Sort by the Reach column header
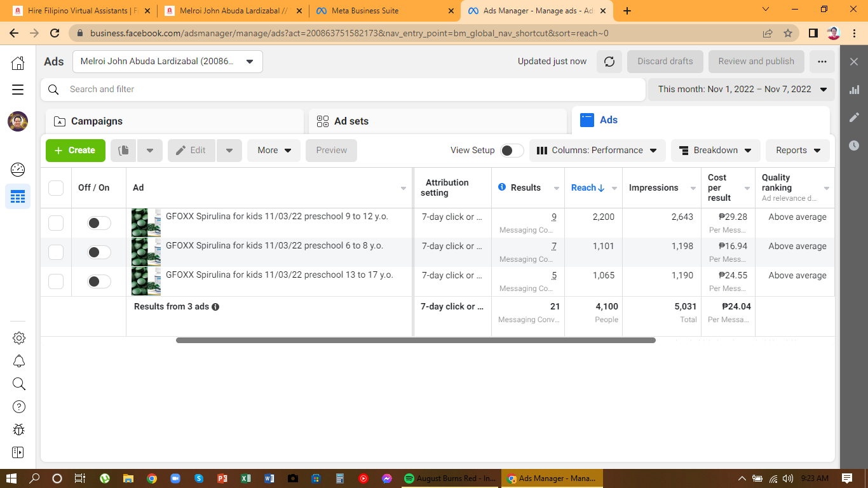 [x=588, y=188]
